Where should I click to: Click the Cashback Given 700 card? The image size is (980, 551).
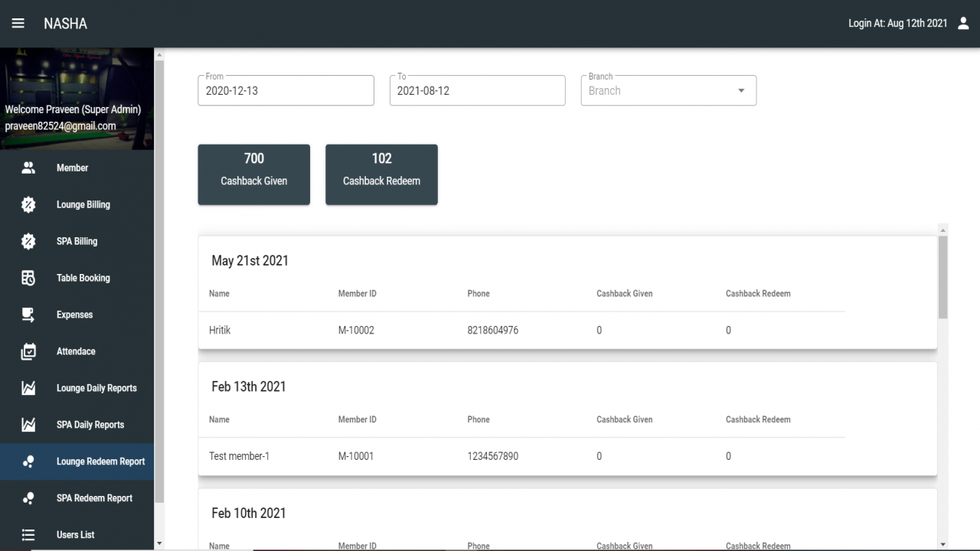point(254,174)
